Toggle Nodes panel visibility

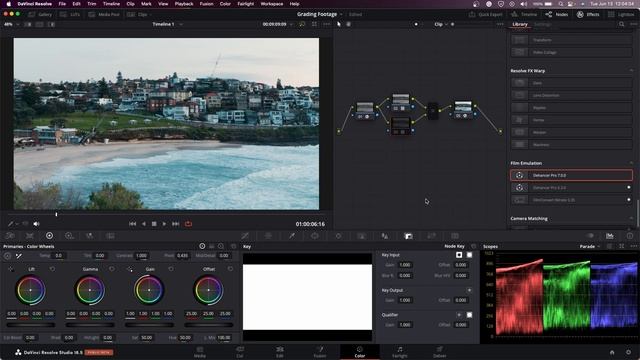click(x=557, y=14)
